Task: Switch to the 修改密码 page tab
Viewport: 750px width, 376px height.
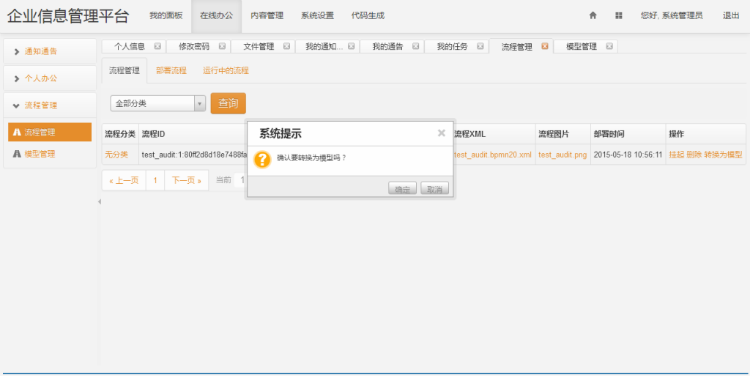Action: [x=194, y=46]
